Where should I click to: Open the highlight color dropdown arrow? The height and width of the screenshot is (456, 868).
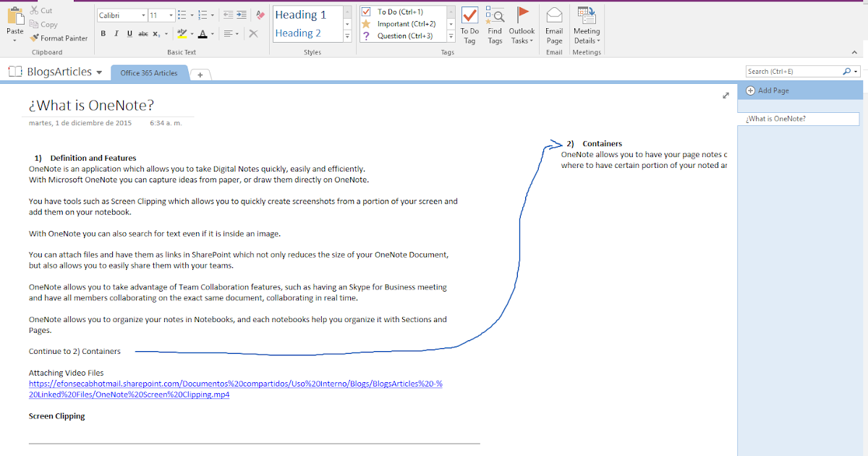pyautogui.click(x=192, y=34)
